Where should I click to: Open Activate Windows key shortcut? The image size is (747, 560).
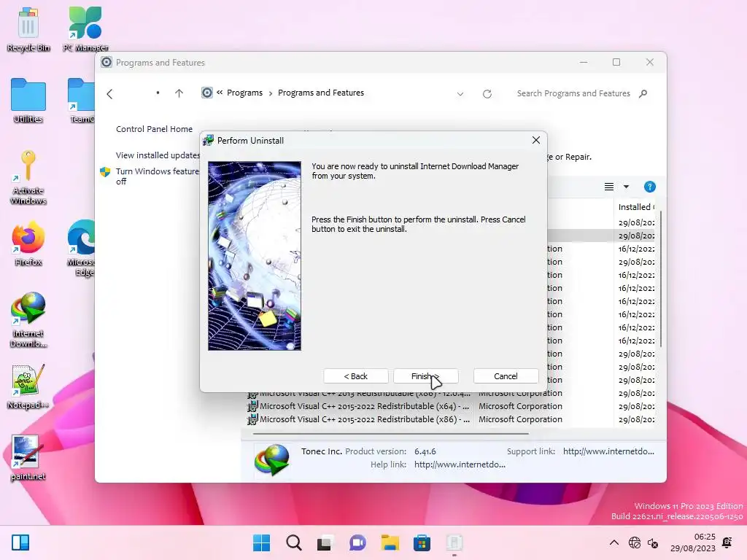[x=28, y=177]
